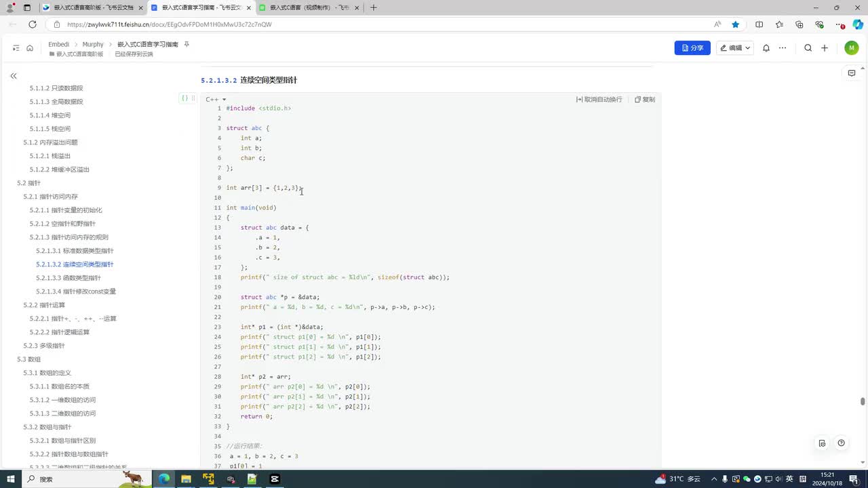Open the code block language C++ dropdown
Viewport: 868px width, 488px height.
216,100
